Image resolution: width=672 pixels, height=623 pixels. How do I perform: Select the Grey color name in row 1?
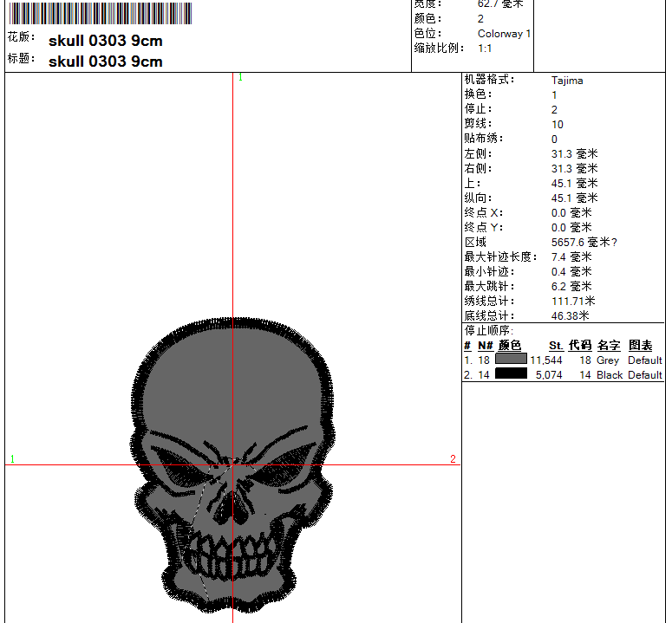click(608, 360)
